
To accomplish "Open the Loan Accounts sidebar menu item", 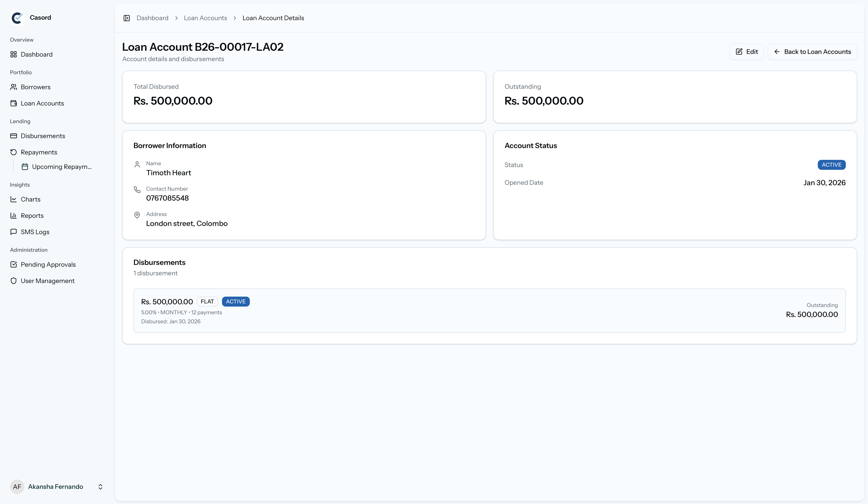I will coord(42,103).
